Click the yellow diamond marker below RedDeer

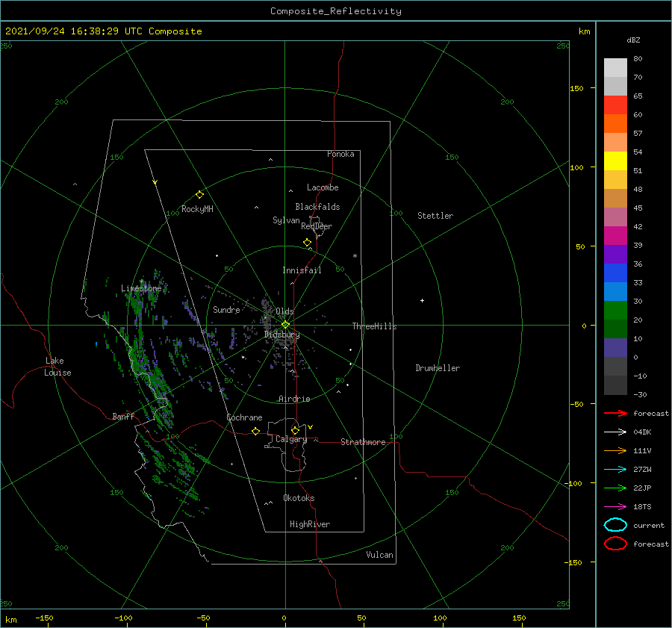point(308,243)
